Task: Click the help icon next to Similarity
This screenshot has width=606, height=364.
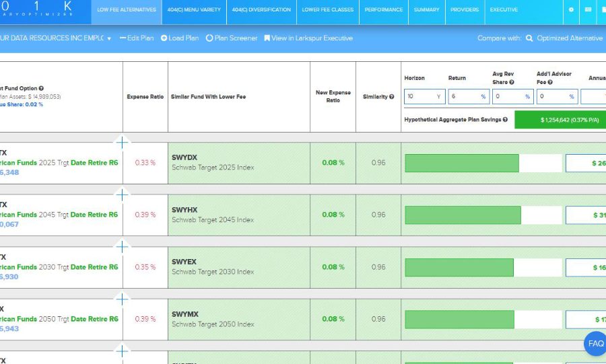Action: click(x=391, y=97)
